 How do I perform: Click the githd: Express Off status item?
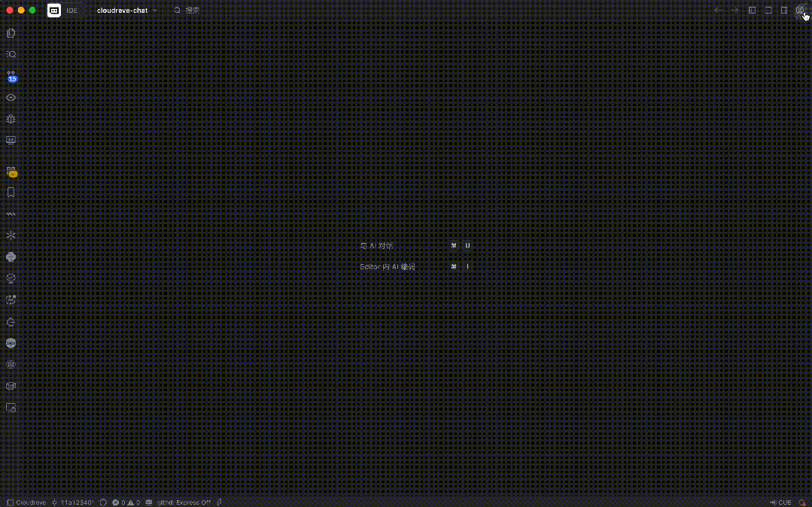[184, 502]
